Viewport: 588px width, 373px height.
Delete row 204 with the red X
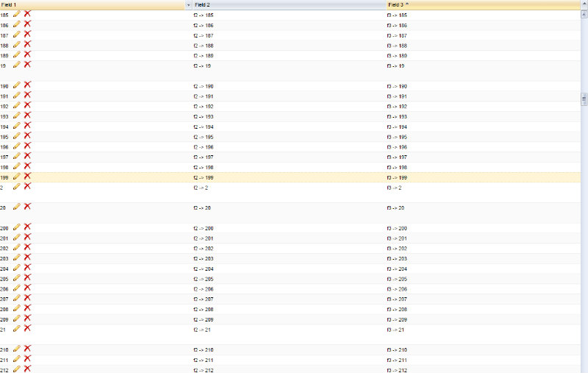pyautogui.click(x=27, y=268)
